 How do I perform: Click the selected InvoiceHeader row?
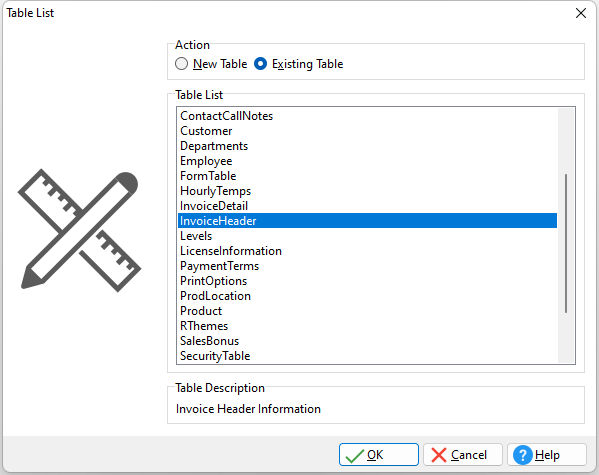(367, 221)
